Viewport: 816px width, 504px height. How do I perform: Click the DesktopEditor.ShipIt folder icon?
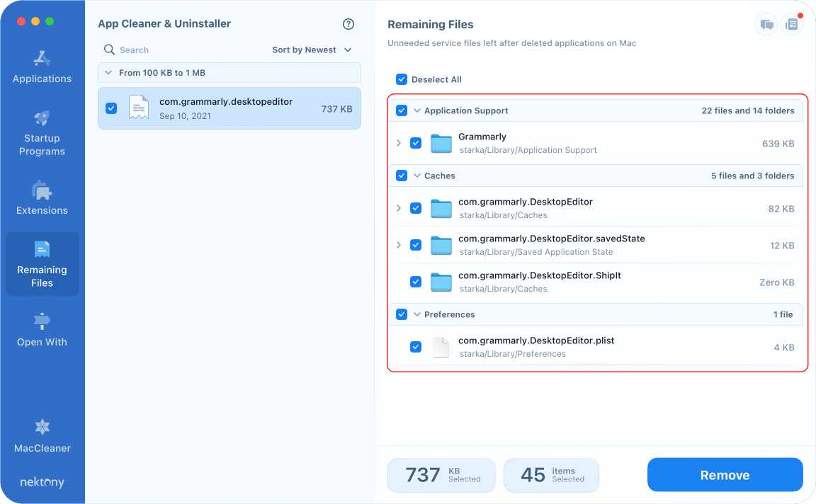coord(441,282)
